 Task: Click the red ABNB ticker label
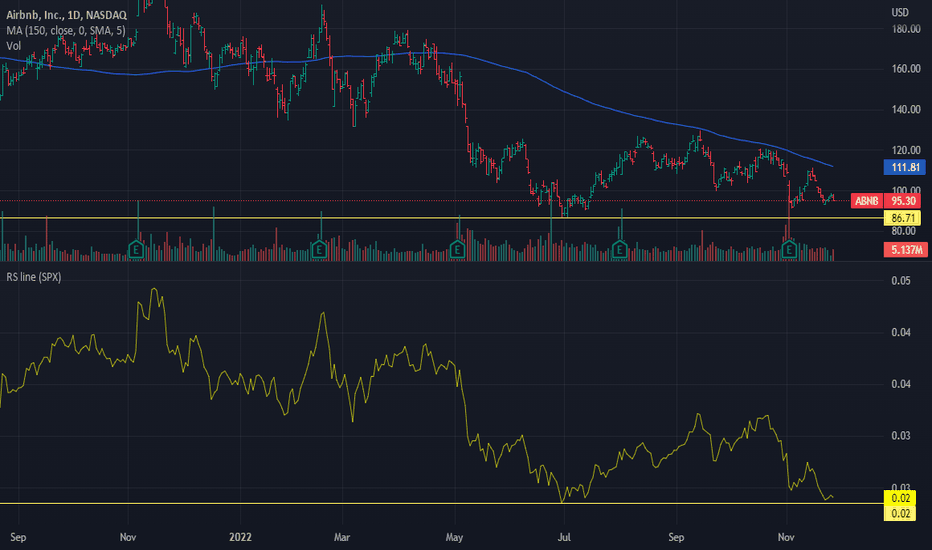(x=866, y=201)
